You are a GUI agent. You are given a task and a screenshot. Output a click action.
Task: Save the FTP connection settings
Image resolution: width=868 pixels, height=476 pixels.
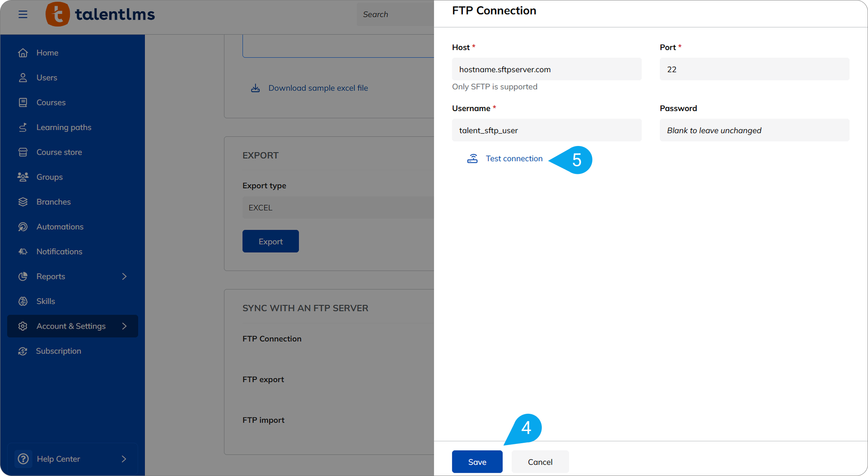coord(477,462)
